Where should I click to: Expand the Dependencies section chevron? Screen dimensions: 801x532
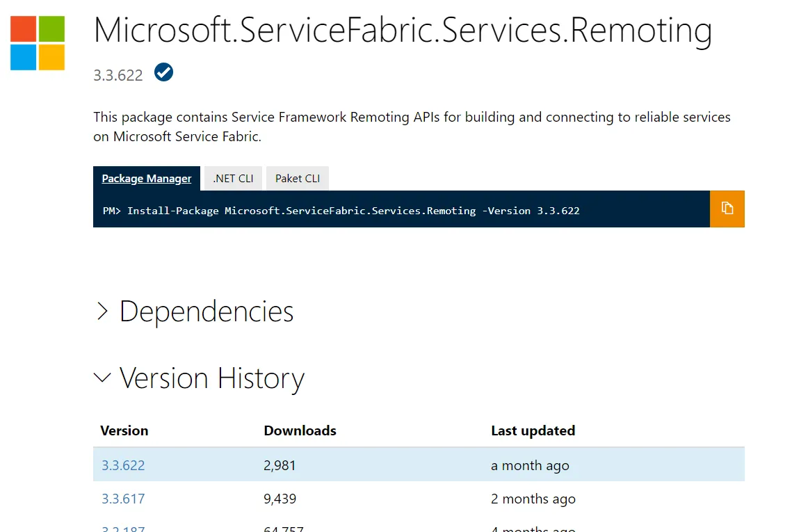pos(102,312)
